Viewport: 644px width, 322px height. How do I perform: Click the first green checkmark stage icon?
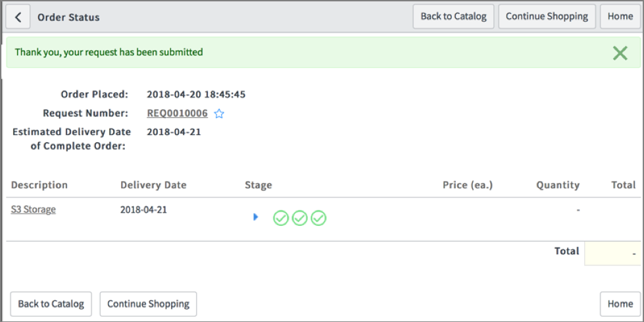pos(281,218)
